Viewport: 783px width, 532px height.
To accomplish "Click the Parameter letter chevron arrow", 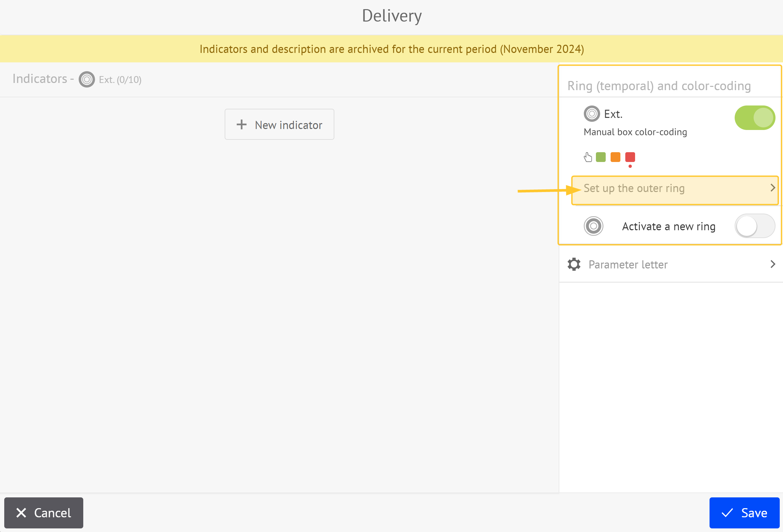I will (773, 264).
